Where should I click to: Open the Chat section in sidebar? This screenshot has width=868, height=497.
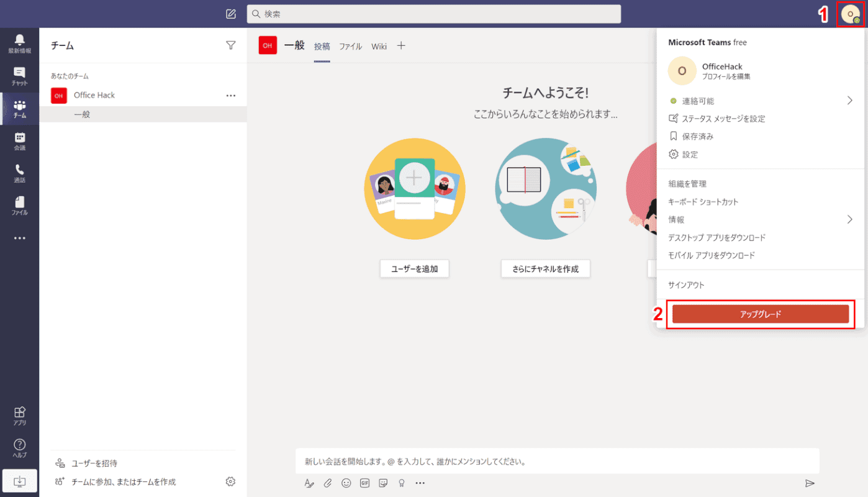[19, 76]
